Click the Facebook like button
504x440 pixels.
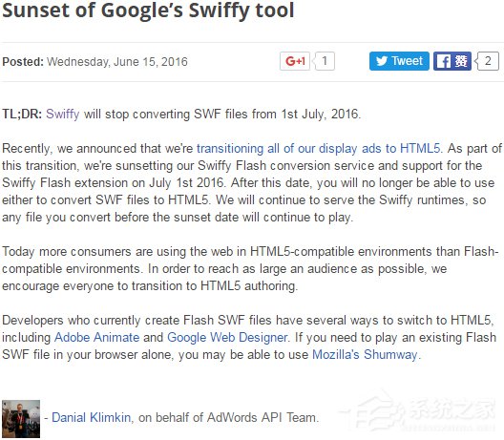coord(452,61)
